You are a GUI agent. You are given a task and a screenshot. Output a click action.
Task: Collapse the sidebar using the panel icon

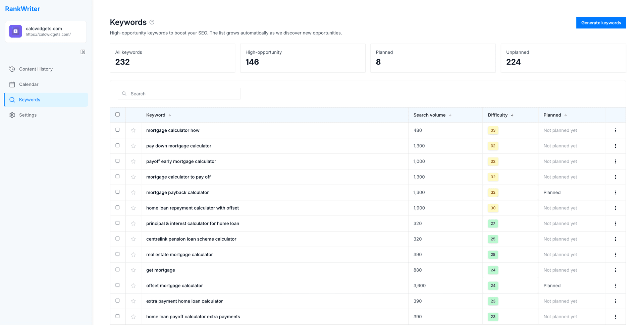pos(83,52)
